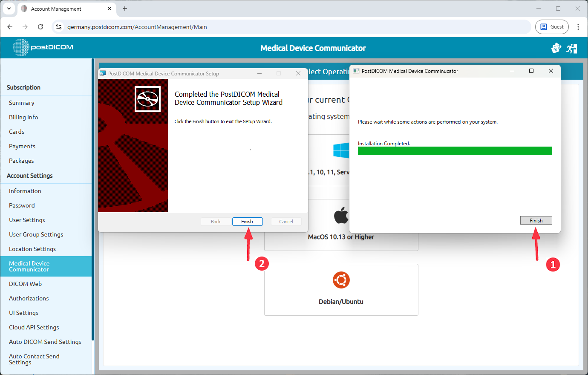Open the Account Management browser tab

pyautogui.click(x=55, y=9)
